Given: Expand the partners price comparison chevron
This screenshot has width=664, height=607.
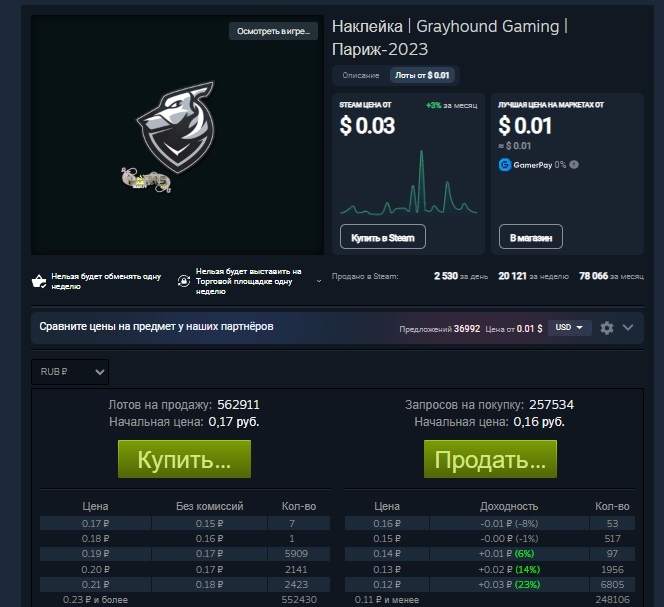Looking at the screenshot, I should tap(628, 327).
